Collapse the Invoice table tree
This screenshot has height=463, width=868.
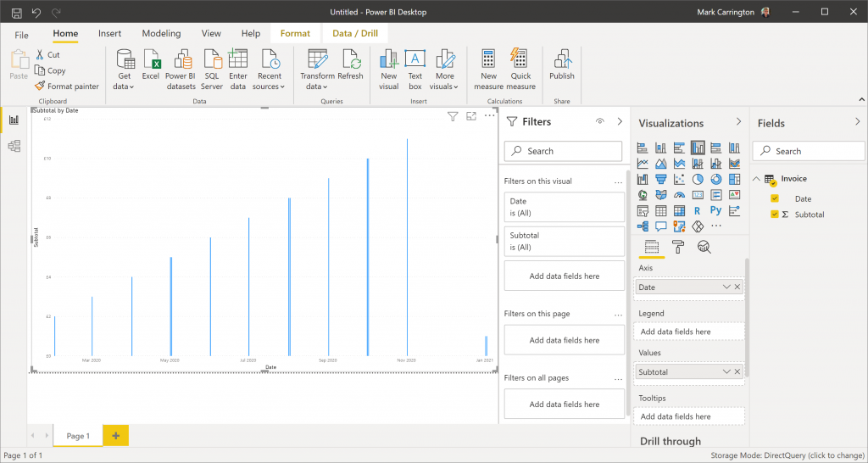[757, 179]
